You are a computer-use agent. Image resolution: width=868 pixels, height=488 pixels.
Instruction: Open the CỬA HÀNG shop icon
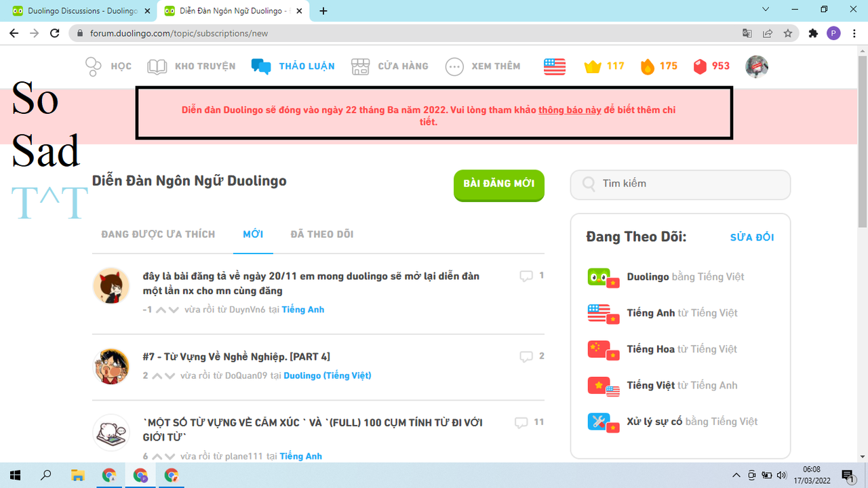tap(360, 66)
